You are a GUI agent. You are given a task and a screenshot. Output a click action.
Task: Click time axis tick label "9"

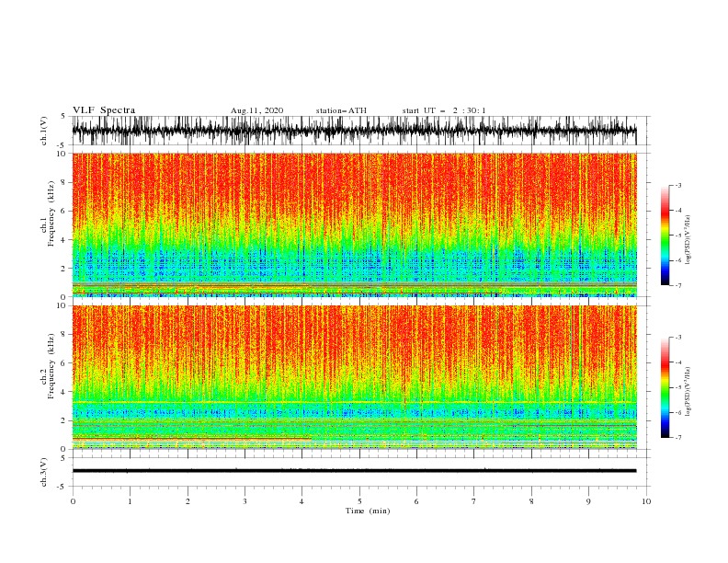pyautogui.click(x=588, y=501)
